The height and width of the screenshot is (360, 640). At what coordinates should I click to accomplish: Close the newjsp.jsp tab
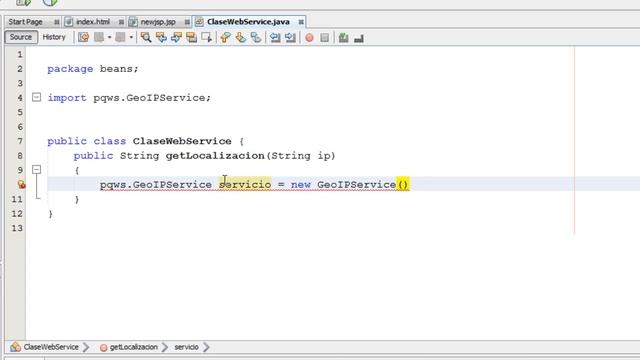pyautogui.click(x=187, y=22)
